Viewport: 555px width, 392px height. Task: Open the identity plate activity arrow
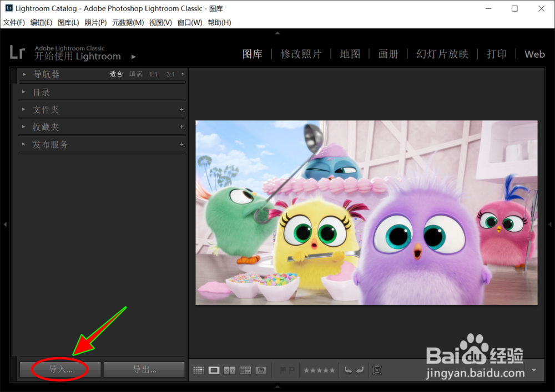click(x=133, y=57)
